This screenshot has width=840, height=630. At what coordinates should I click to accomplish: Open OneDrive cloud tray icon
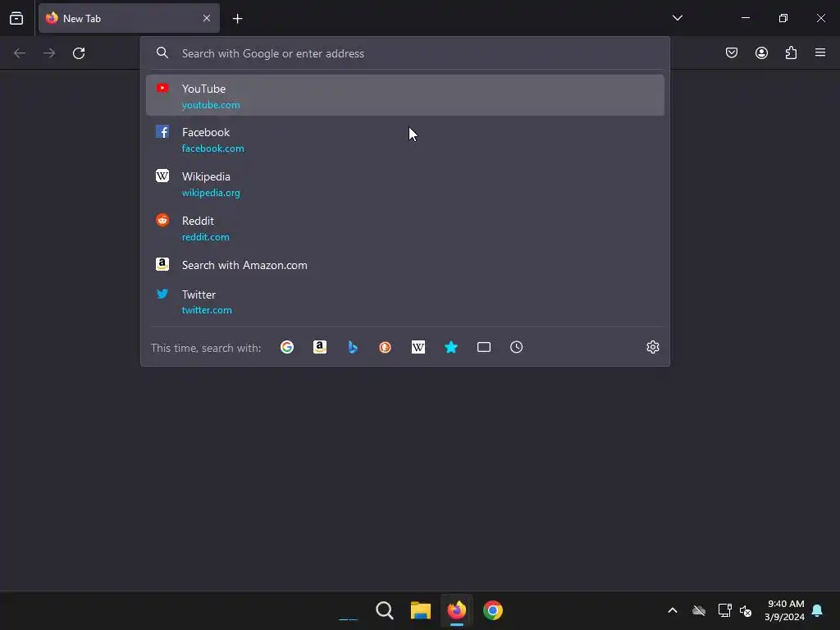coord(699,610)
